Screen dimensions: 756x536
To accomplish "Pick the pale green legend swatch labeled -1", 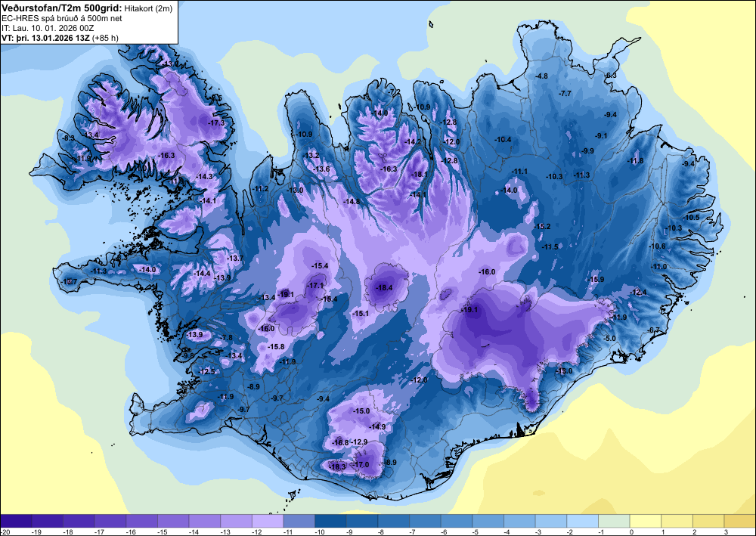I will click(614, 522).
